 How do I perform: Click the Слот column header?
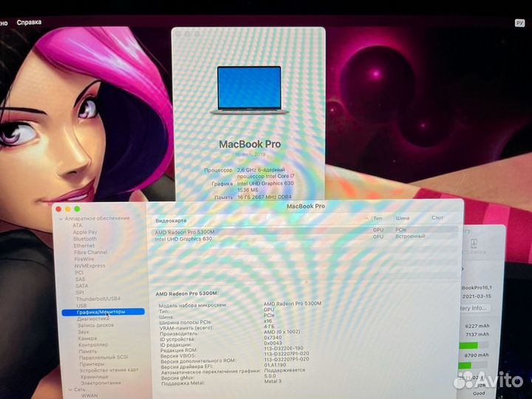437,217
